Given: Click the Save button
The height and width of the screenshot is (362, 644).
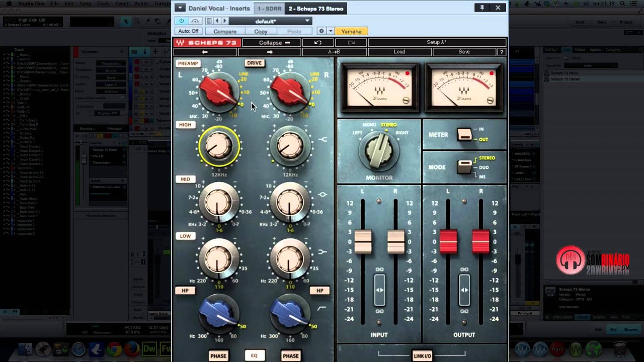Looking at the screenshot, I should [x=464, y=52].
